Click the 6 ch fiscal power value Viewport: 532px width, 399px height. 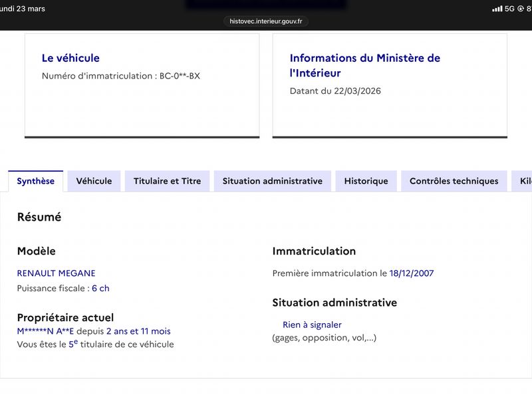[101, 289]
